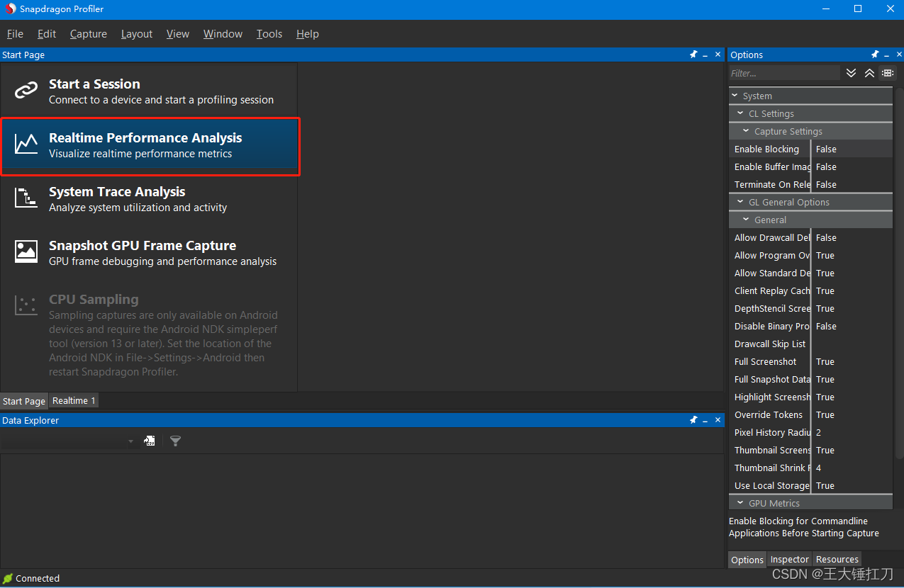Select the Options tab at bottom
The height and width of the screenshot is (588, 904).
(x=747, y=560)
